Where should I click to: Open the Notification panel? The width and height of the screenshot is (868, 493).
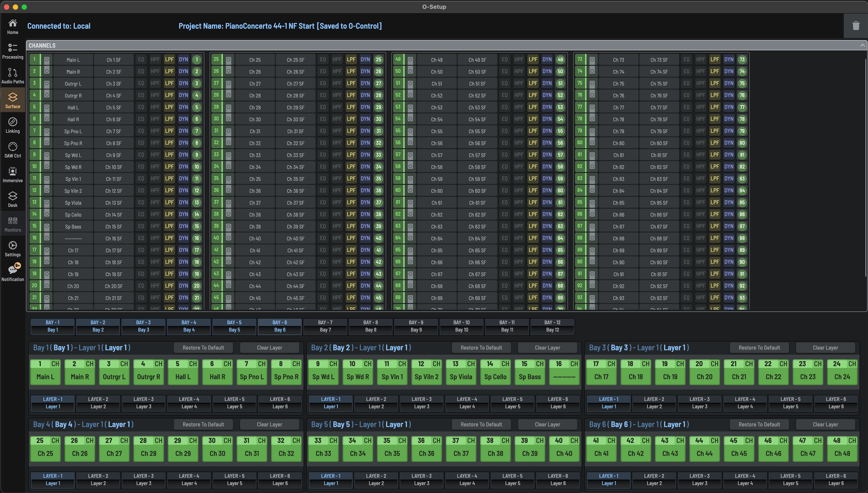(x=13, y=273)
